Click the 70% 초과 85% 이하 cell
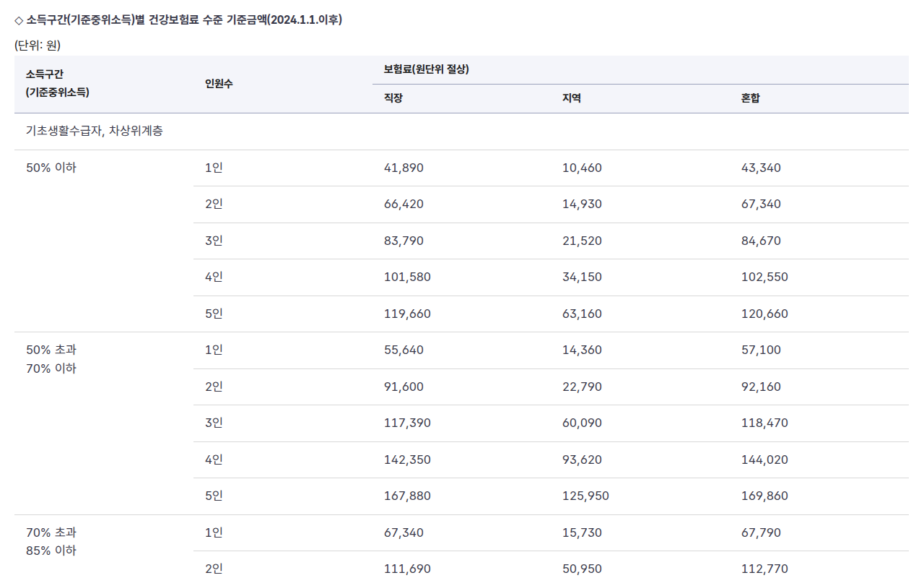This screenshot has width=924, height=578. point(51,541)
